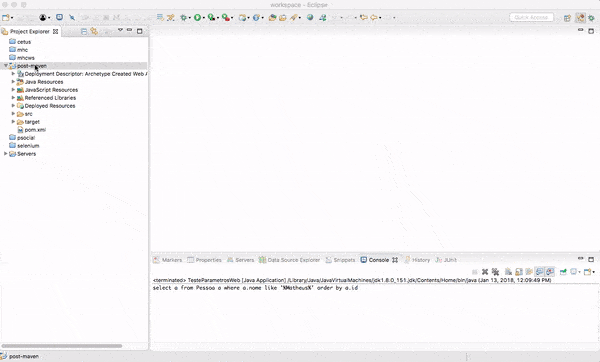600x362 pixels.
Task: Click the Display Selected Console icon
Action: 574,272
